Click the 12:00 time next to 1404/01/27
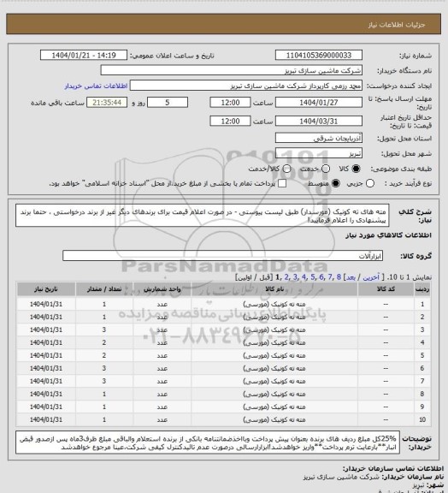The width and height of the screenshot is (448, 493). coord(230,103)
